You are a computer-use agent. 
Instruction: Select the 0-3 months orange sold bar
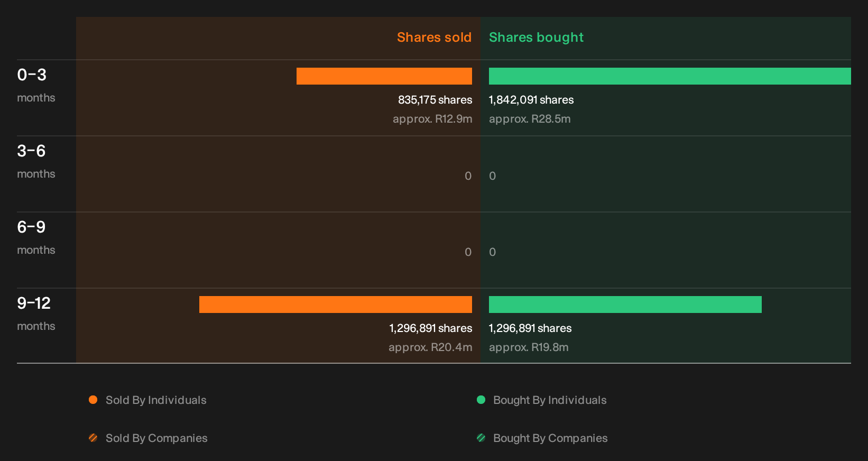384,76
